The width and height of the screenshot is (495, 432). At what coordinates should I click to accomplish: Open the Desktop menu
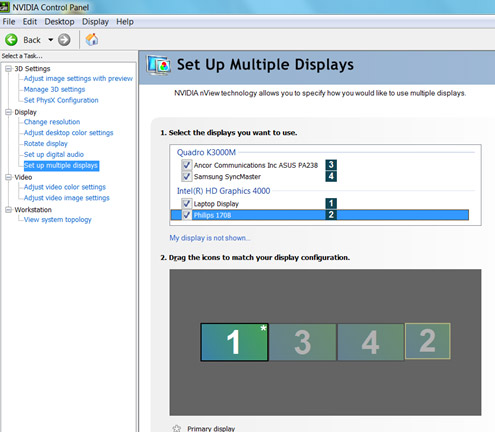pos(59,22)
